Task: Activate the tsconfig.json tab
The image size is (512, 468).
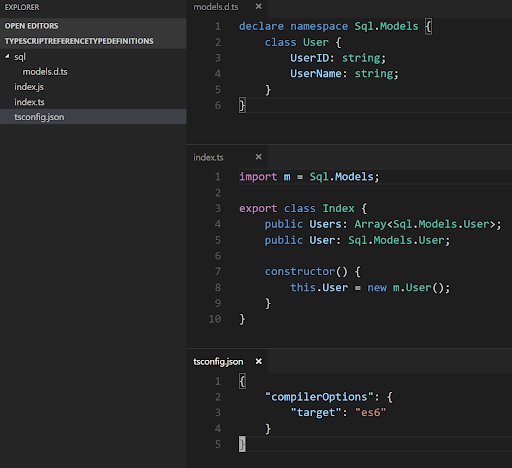Action: pos(218,362)
